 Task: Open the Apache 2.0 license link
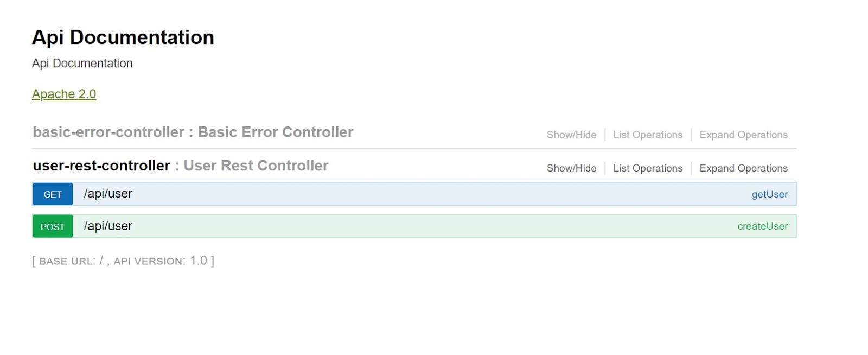(64, 94)
